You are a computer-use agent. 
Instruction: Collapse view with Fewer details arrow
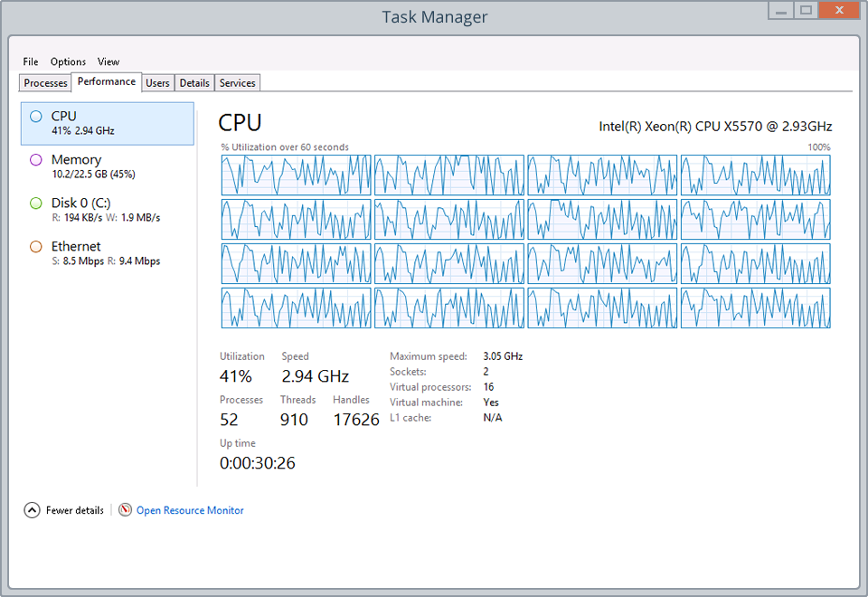[32, 510]
